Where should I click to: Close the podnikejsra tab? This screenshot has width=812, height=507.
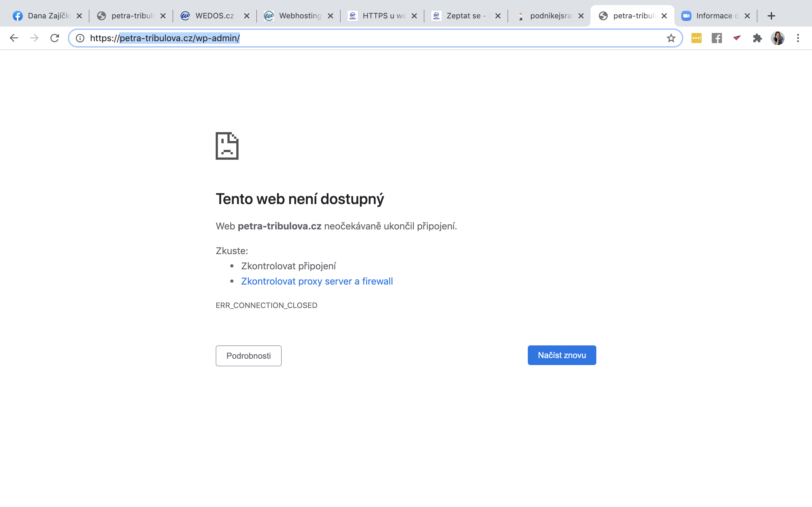pyautogui.click(x=581, y=16)
